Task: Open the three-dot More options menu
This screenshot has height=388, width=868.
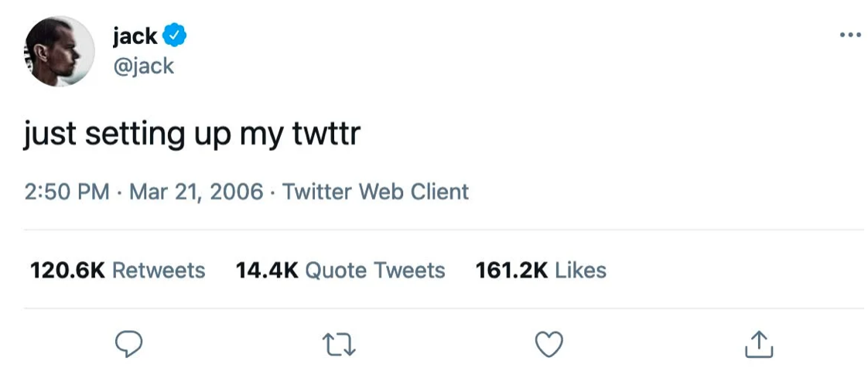Action: [x=849, y=35]
